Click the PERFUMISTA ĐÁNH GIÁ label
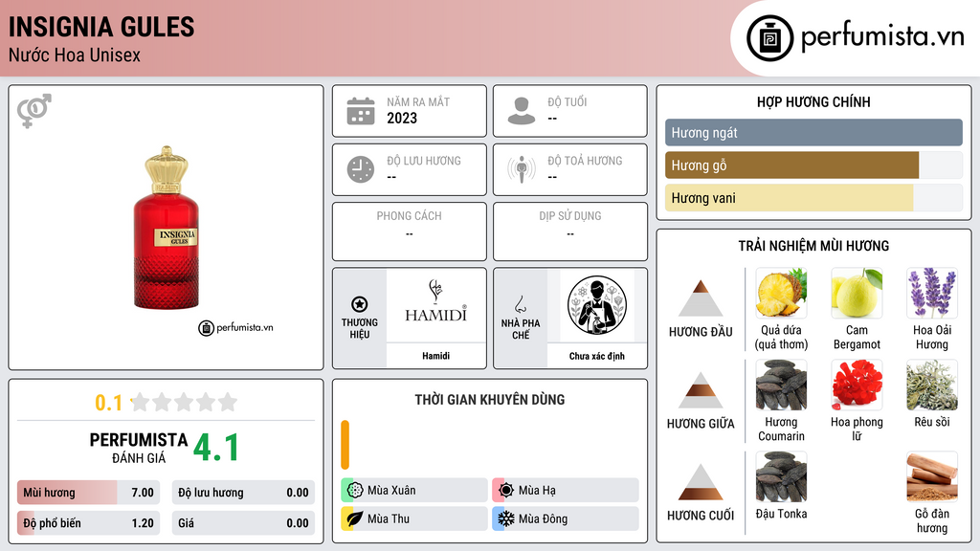This screenshot has height=551, width=980. [x=139, y=448]
